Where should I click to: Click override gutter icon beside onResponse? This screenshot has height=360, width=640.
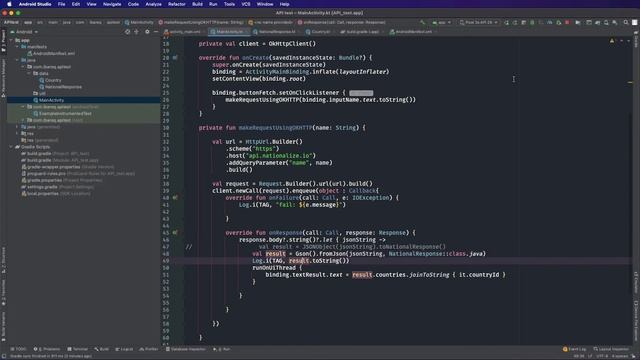coord(175,233)
